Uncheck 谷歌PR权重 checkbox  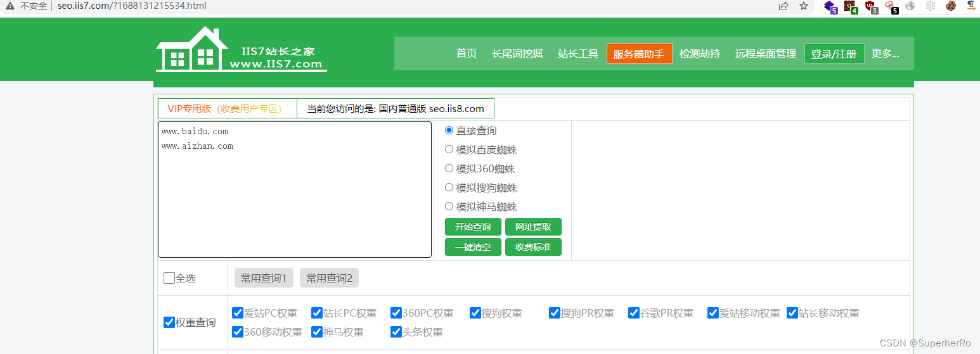(x=634, y=313)
